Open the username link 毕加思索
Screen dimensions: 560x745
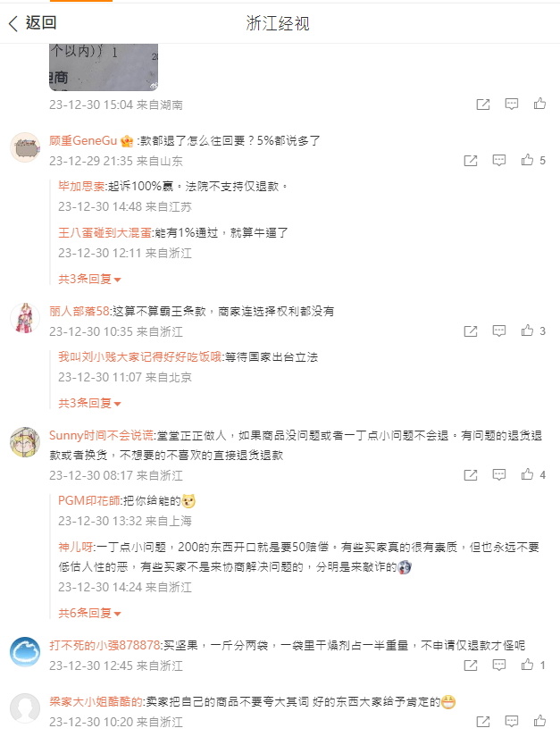(80, 186)
